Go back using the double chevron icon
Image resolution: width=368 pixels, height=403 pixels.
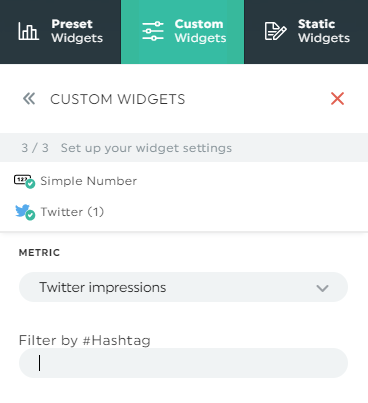tap(29, 99)
